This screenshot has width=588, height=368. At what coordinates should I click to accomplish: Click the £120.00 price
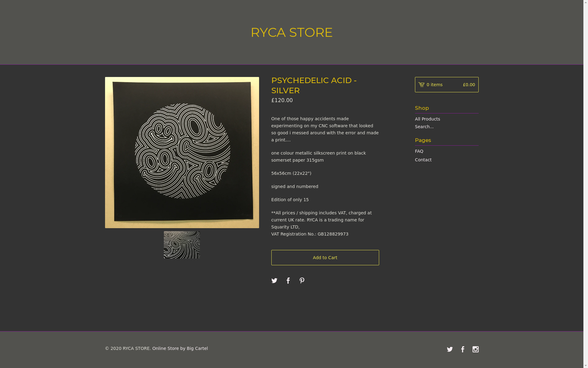click(282, 100)
